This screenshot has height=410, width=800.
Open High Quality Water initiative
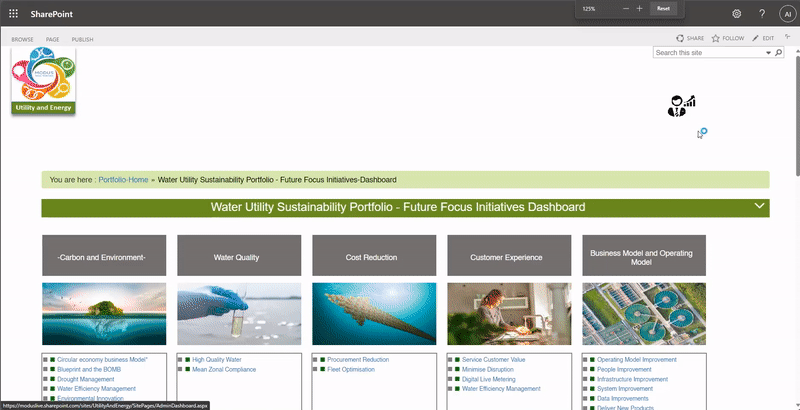[217, 360]
